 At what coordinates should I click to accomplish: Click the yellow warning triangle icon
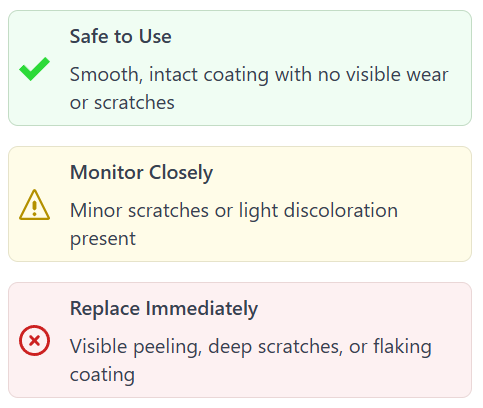[34, 205]
